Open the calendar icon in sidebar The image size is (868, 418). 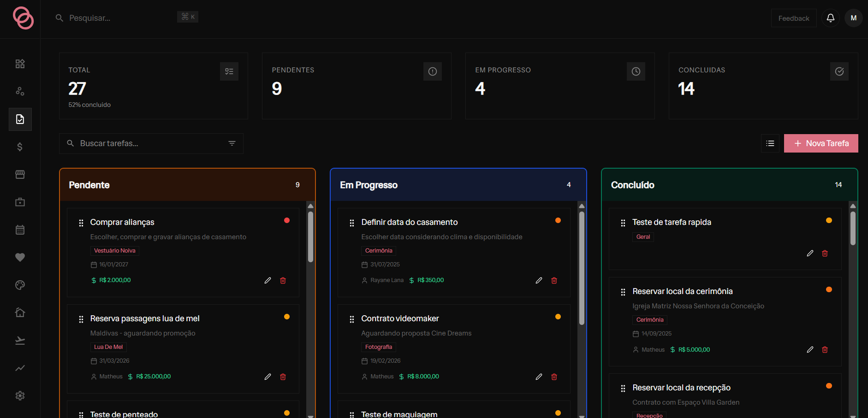click(x=20, y=230)
